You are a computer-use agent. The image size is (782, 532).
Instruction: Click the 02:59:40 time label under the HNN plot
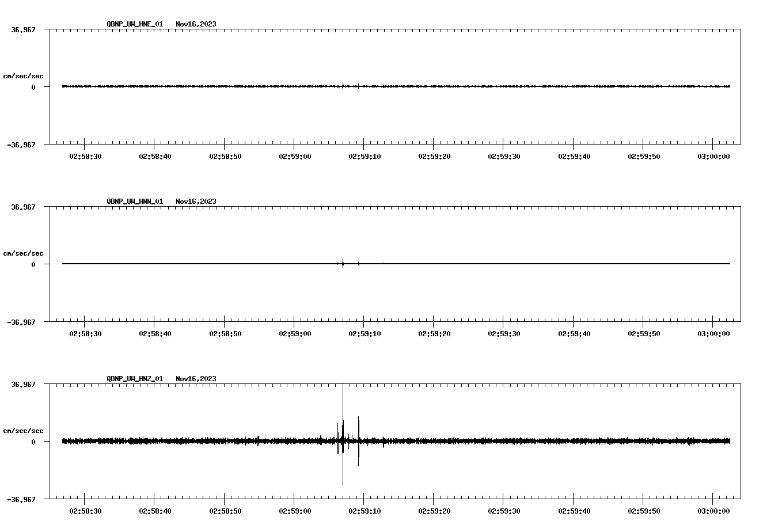[x=574, y=333]
